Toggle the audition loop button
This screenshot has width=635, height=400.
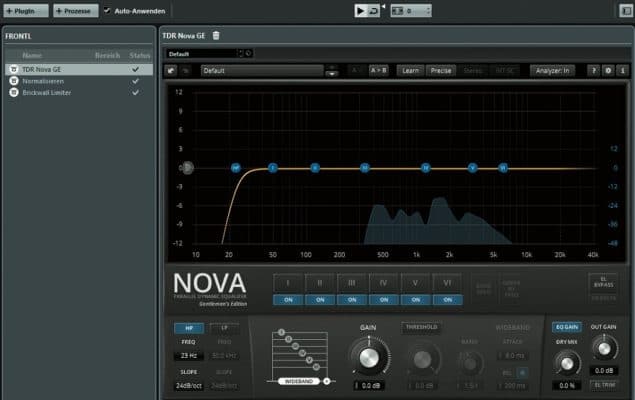click(x=373, y=11)
